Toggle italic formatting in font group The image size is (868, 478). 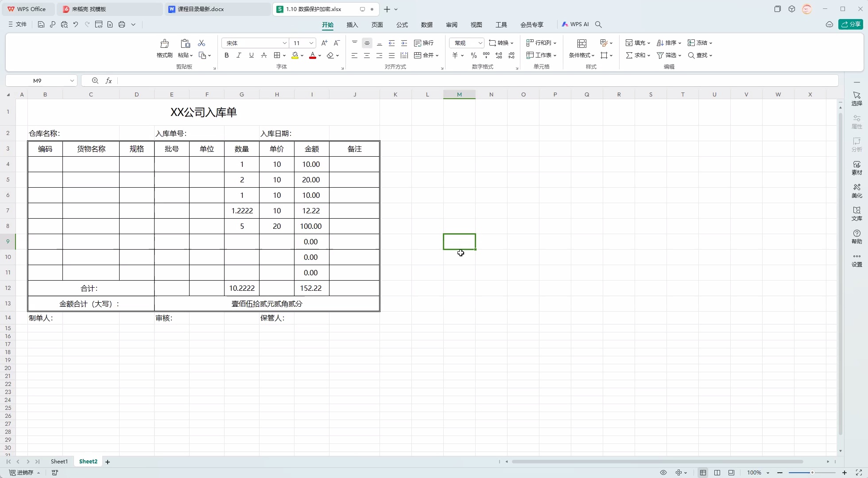click(239, 55)
